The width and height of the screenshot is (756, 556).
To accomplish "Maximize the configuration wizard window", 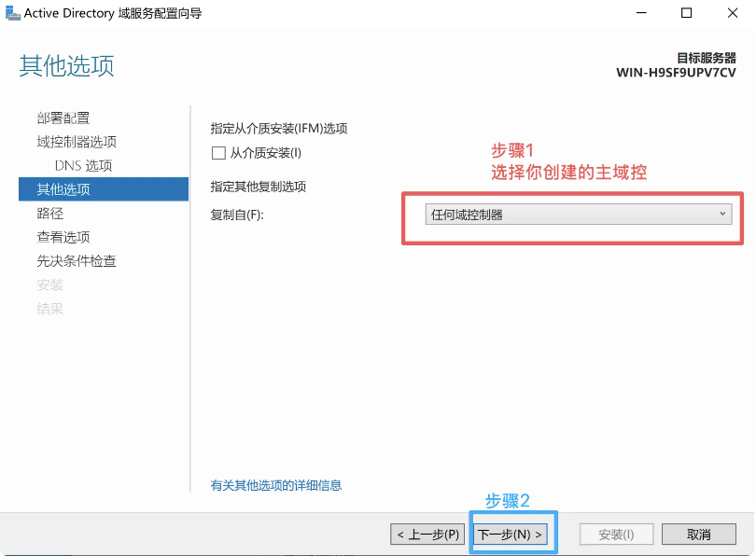I will [687, 13].
